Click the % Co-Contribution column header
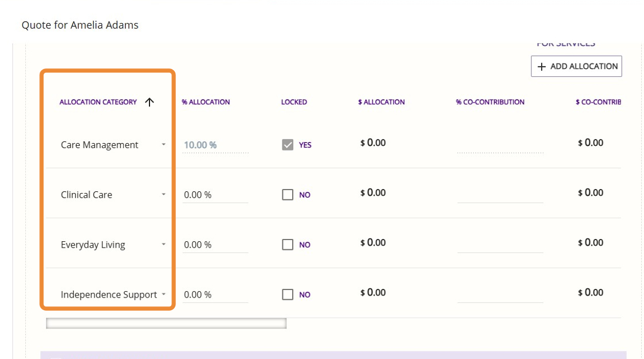 [x=490, y=102]
